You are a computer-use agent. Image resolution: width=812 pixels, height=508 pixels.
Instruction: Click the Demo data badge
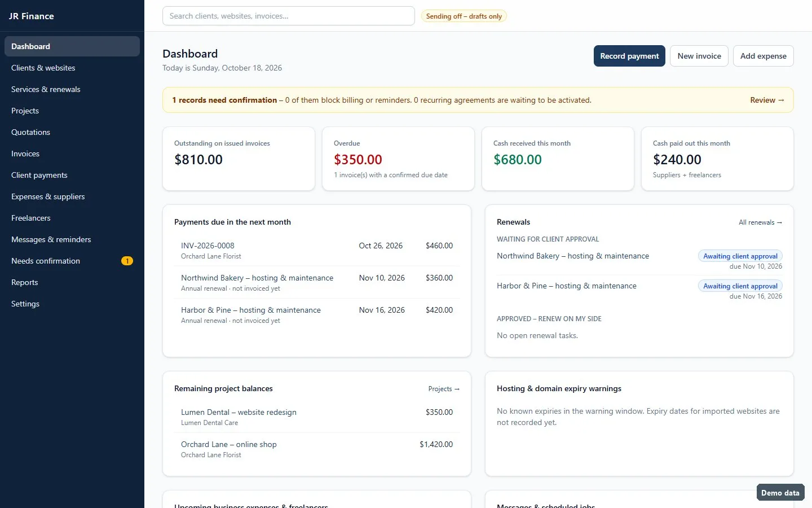click(780, 493)
